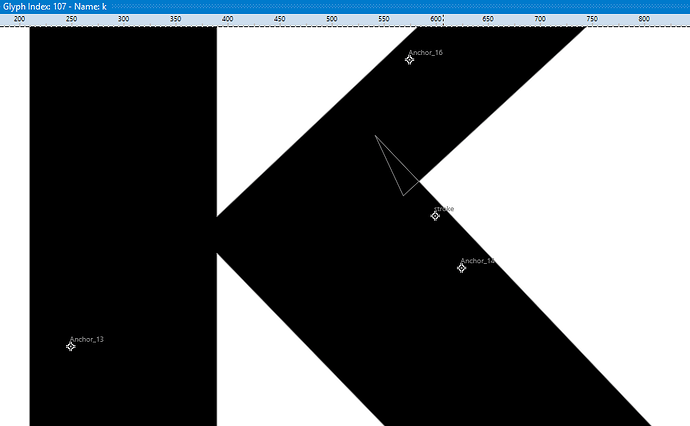Image resolution: width=690 pixels, height=426 pixels.
Task: Click the 600 mark on horizontal ruler
Action: coord(436,19)
